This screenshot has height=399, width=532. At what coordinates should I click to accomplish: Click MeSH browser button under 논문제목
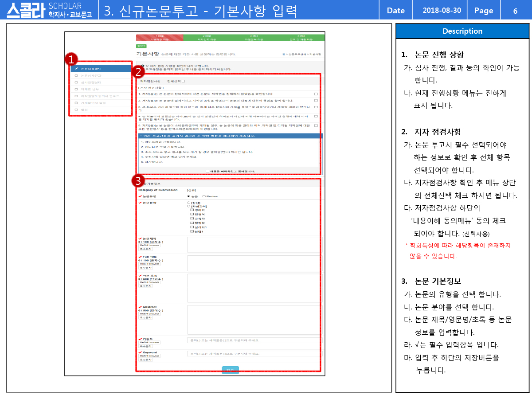(x=149, y=245)
